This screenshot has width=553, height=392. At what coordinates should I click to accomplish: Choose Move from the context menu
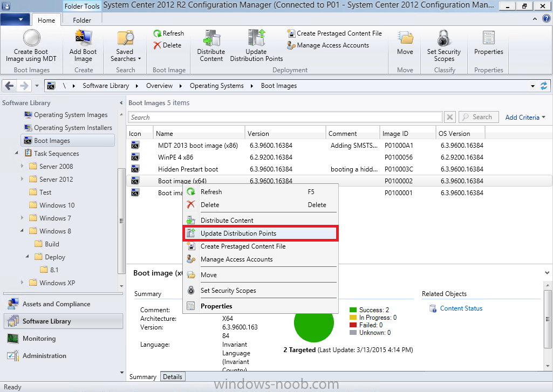(x=260, y=275)
